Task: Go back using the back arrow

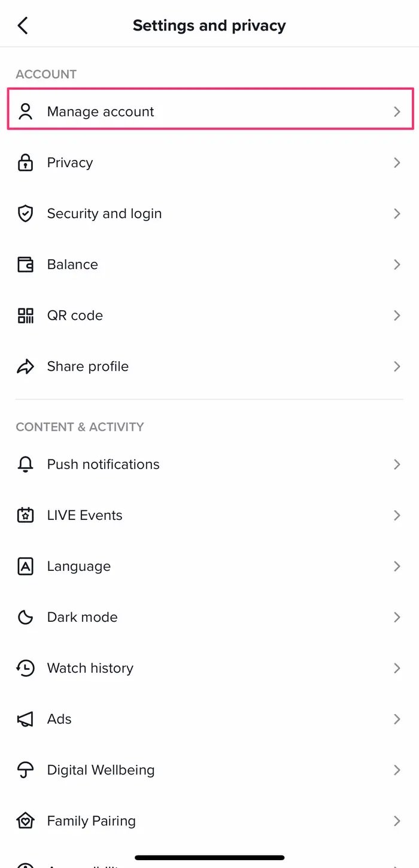Action: 23,25
